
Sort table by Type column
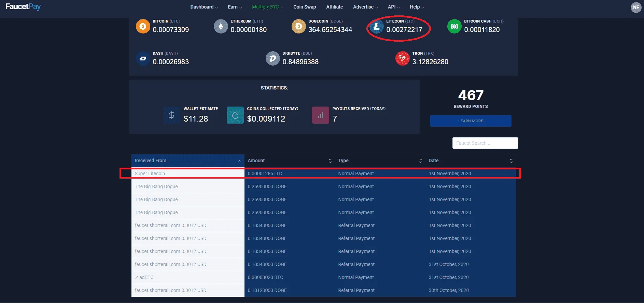380,161
